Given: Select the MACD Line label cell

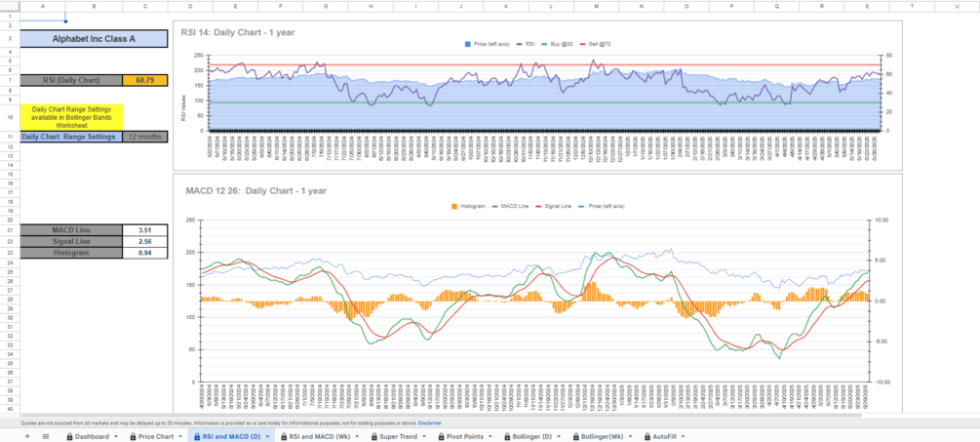Looking at the screenshot, I should coord(71,230).
